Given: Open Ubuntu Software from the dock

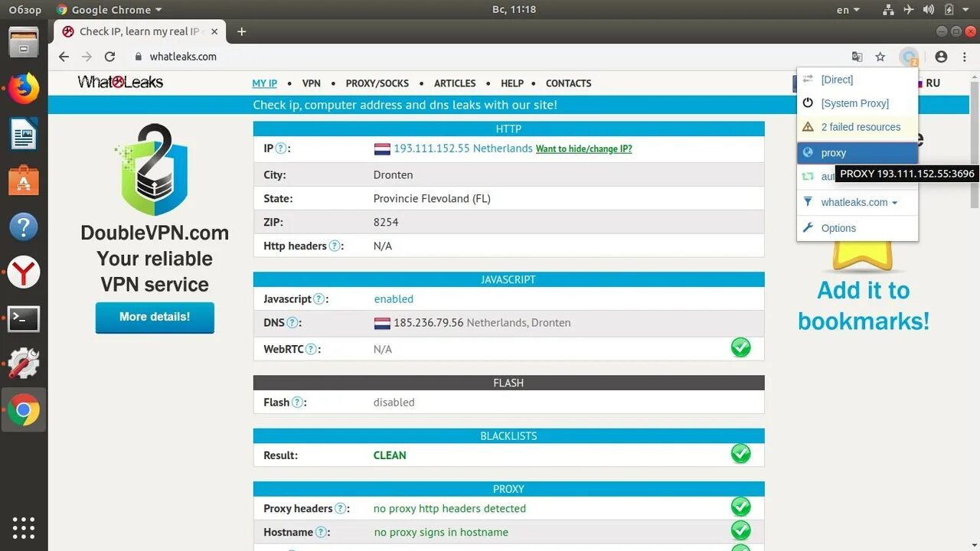Looking at the screenshot, I should (x=24, y=181).
